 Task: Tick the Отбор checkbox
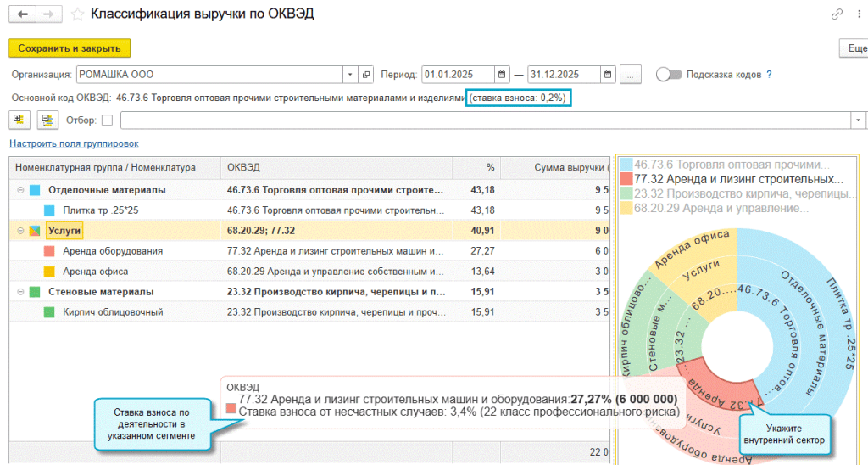point(107,120)
